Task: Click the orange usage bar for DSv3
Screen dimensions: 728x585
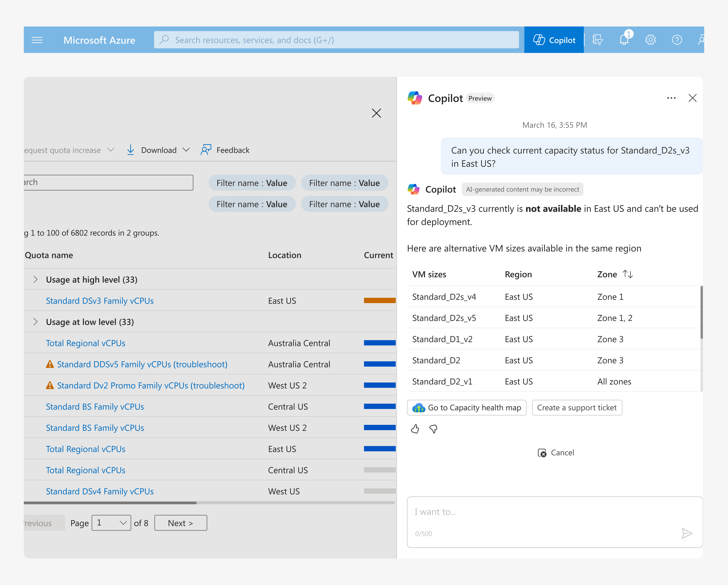Action: [380, 300]
